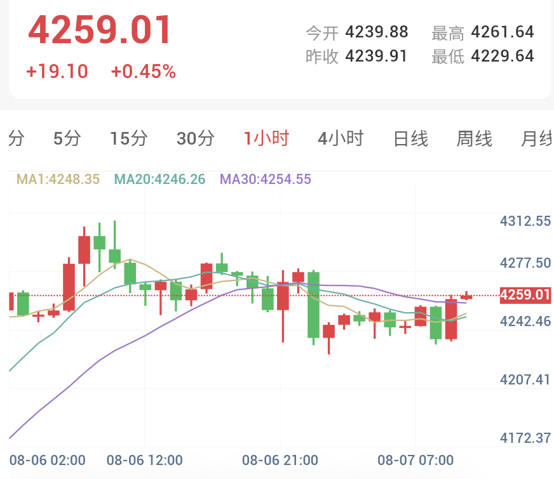554x479 pixels.
Task: Tap the 昨收 4239.91 previous close
Action: pyautogui.click(x=356, y=56)
